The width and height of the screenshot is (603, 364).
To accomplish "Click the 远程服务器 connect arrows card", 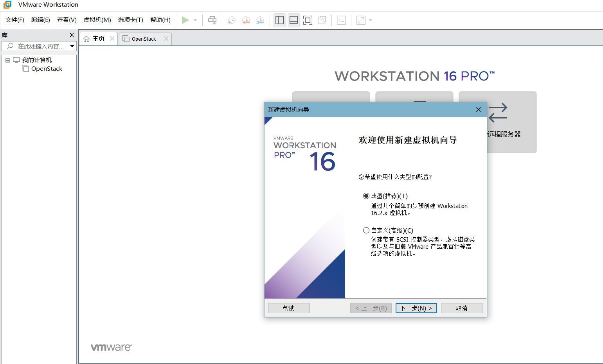I will tap(511, 122).
